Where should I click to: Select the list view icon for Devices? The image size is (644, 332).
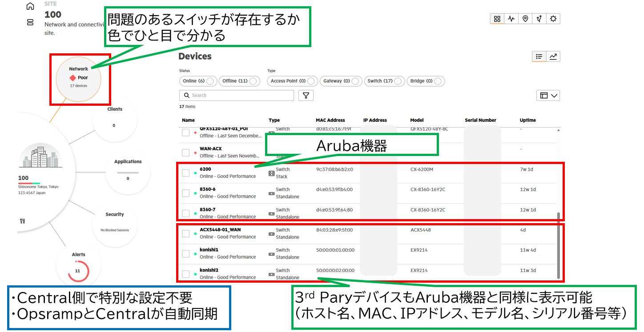pyautogui.click(x=539, y=56)
